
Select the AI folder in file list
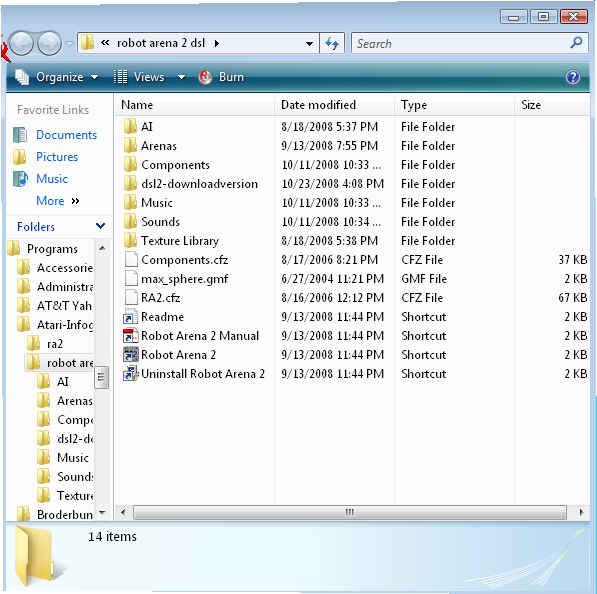pos(138,126)
